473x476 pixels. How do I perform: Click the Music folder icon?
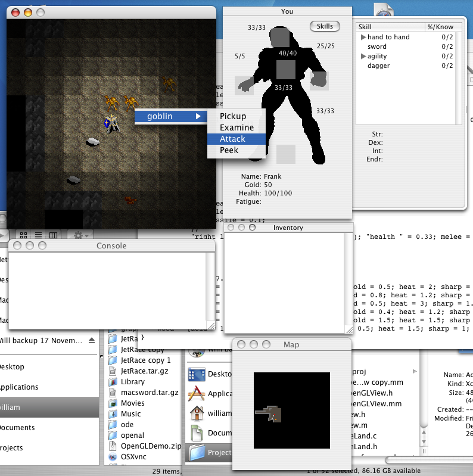pyautogui.click(x=113, y=413)
